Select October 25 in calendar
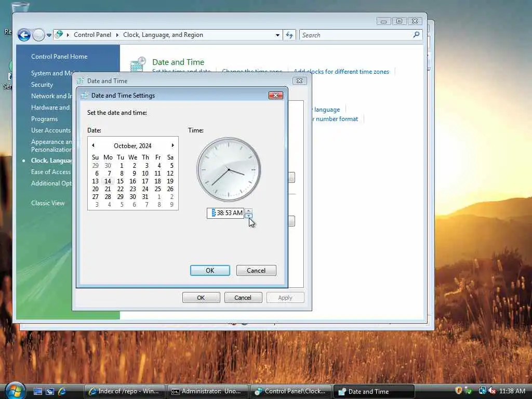This screenshot has height=399, width=532. pos(158,189)
